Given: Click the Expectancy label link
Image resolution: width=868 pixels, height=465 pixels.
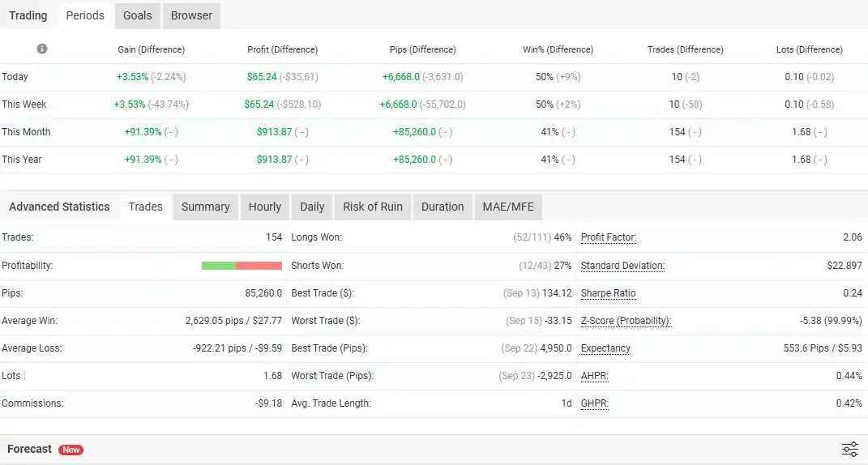Looking at the screenshot, I should click(605, 348).
